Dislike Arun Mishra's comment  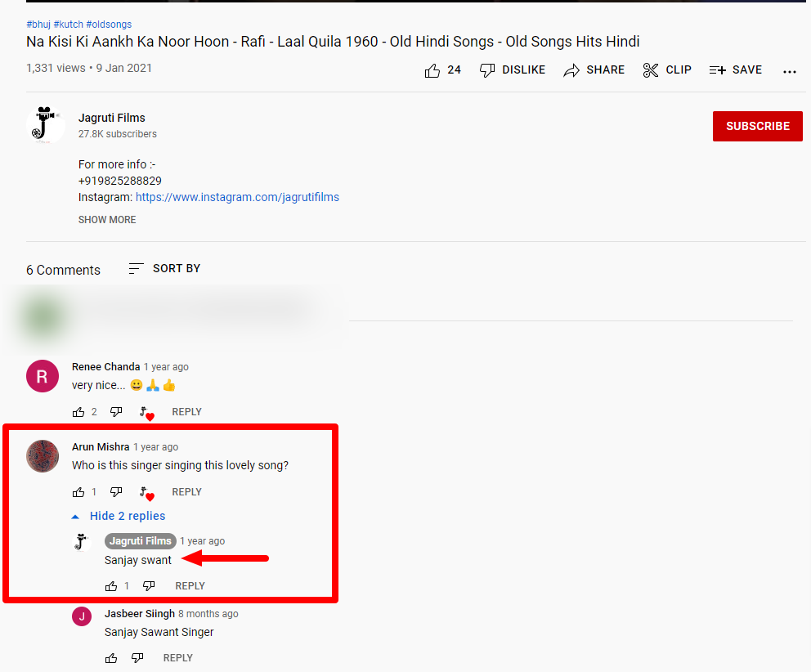tap(116, 492)
